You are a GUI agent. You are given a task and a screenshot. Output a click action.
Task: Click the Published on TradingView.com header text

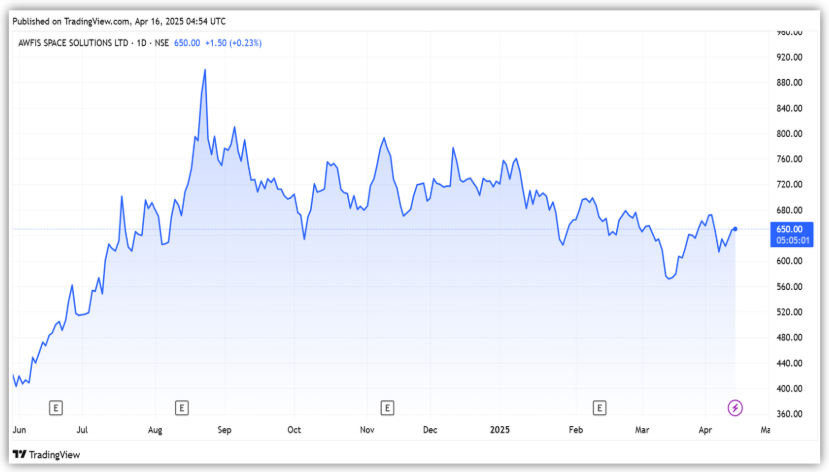pos(120,18)
